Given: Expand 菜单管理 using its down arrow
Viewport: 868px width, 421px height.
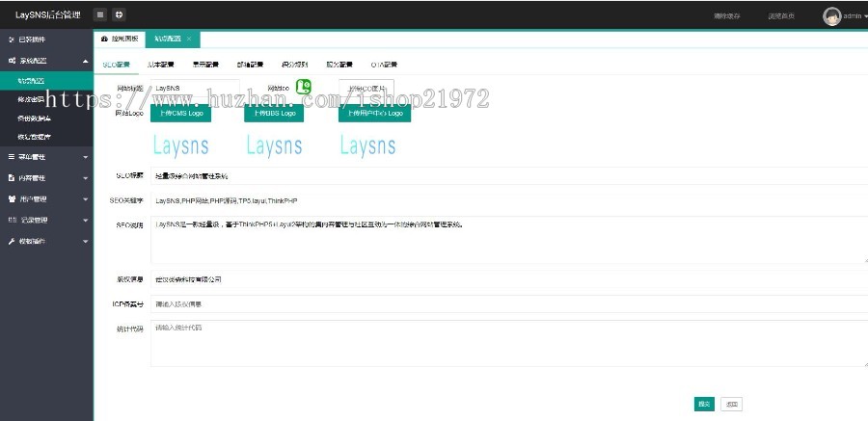Looking at the screenshot, I should click(85, 158).
